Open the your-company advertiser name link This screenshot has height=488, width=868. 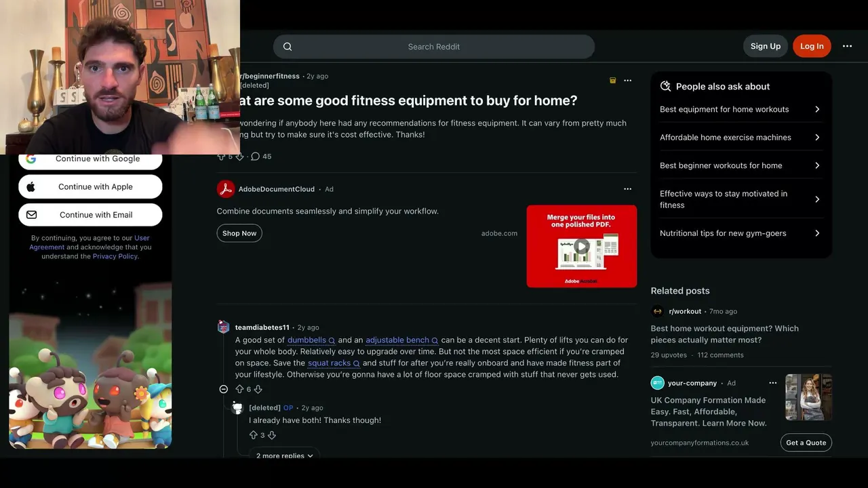[692, 383]
